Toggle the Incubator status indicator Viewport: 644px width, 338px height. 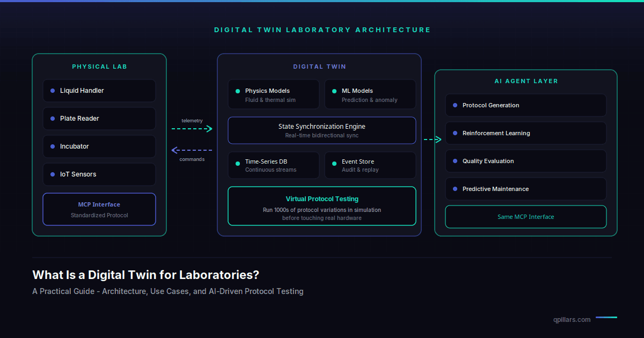coord(52,146)
